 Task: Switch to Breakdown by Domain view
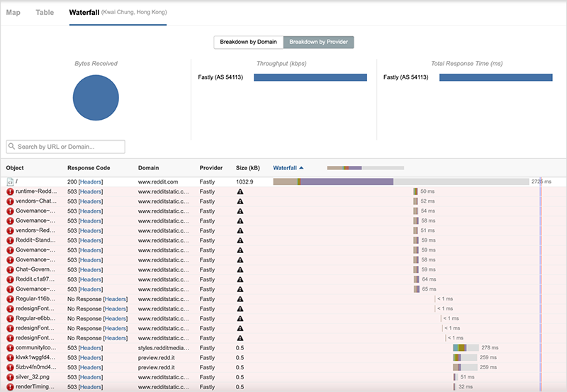tap(249, 43)
